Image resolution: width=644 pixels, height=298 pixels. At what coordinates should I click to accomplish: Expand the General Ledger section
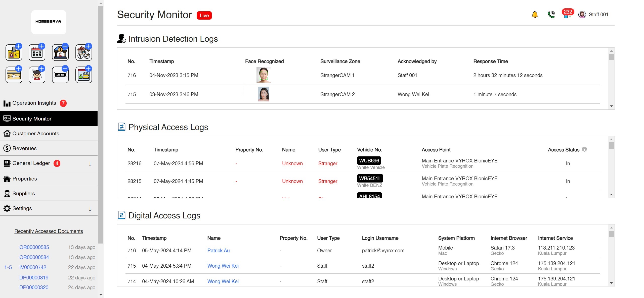[x=90, y=163]
